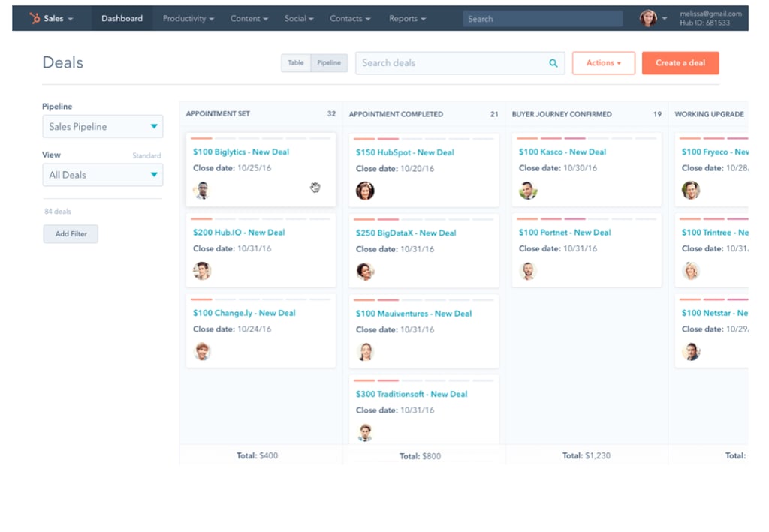The image size is (769, 532).
Task: Click owner avatar on Biglytics deal card
Action: pos(201,190)
